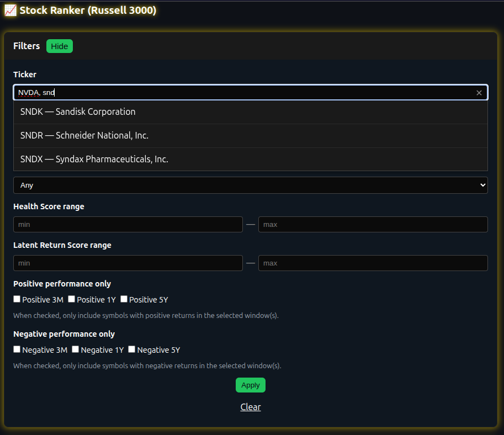Clear the ticker input using the X icon

click(x=479, y=92)
